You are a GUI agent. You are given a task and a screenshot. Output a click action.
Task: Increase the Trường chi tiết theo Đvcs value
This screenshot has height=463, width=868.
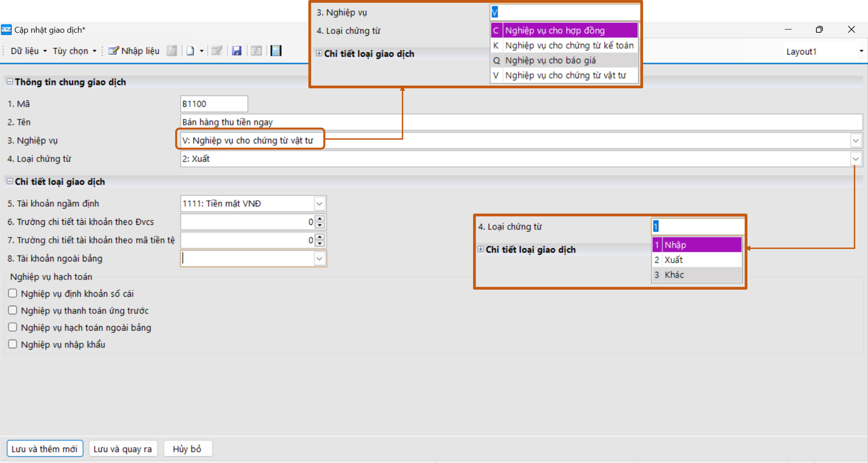pyautogui.click(x=320, y=218)
